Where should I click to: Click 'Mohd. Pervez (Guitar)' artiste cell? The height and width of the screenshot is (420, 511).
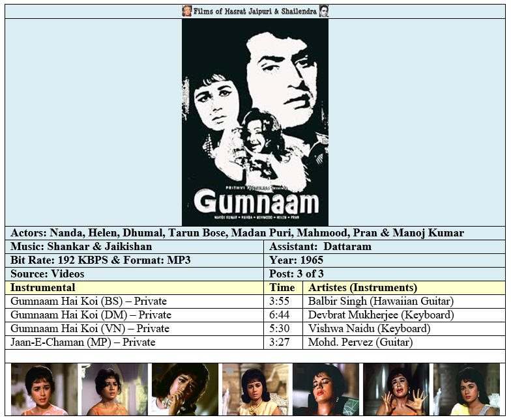point(404,343)
